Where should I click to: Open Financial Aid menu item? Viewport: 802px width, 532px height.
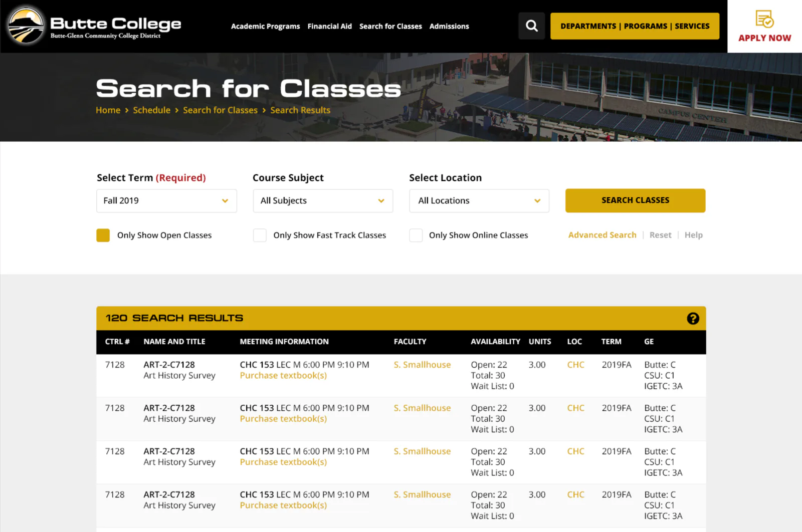[330, 26]
